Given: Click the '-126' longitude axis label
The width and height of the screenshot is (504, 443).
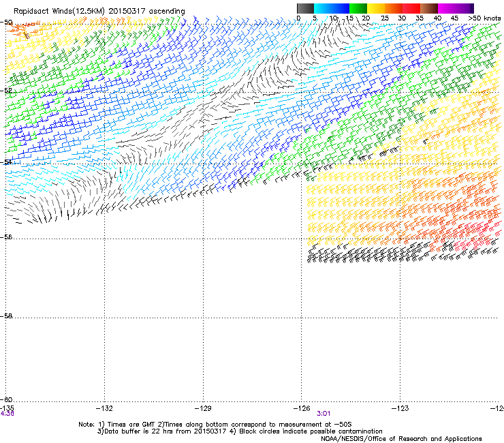Looking at the screenshot, I should click(x=302, y=408).
